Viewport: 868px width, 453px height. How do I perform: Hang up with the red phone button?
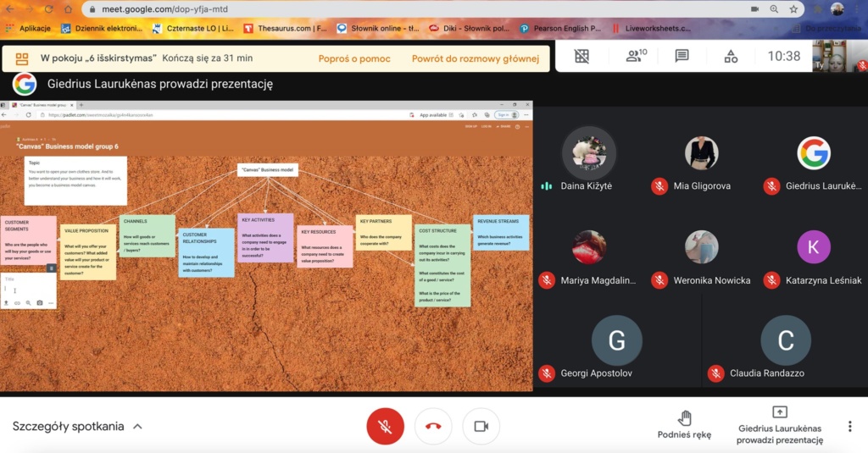click(433, 426)
